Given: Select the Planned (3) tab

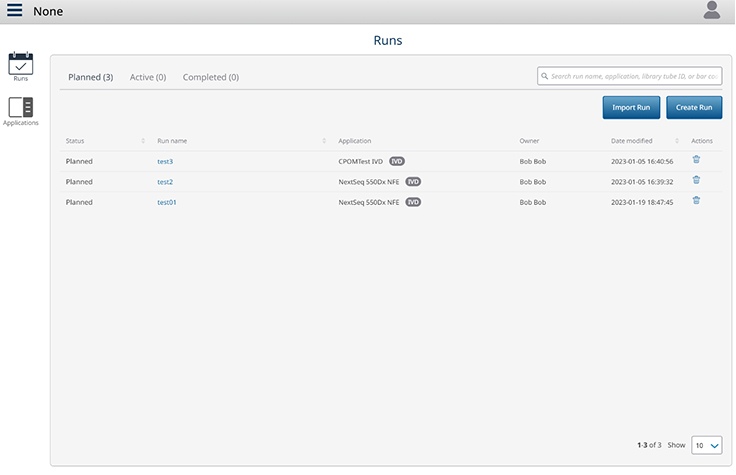Looking at the screenshot, I should (90, 77).
